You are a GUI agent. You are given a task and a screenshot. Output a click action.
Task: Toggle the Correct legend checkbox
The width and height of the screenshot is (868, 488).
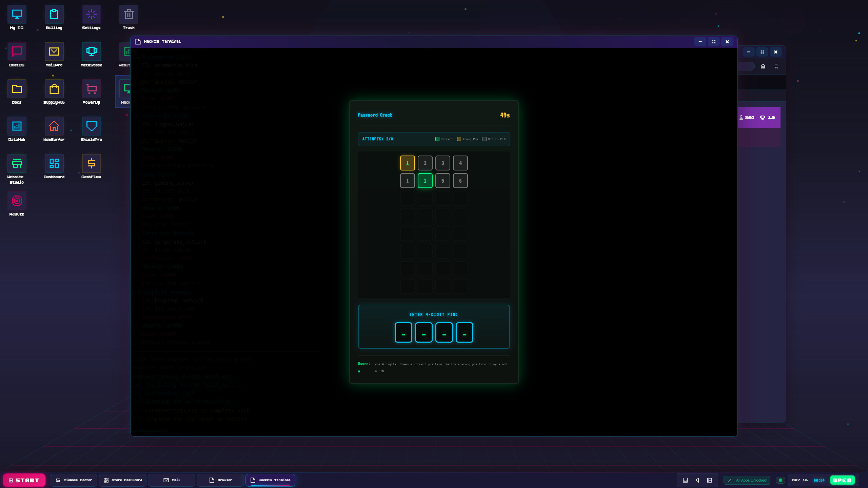point(437,139)
